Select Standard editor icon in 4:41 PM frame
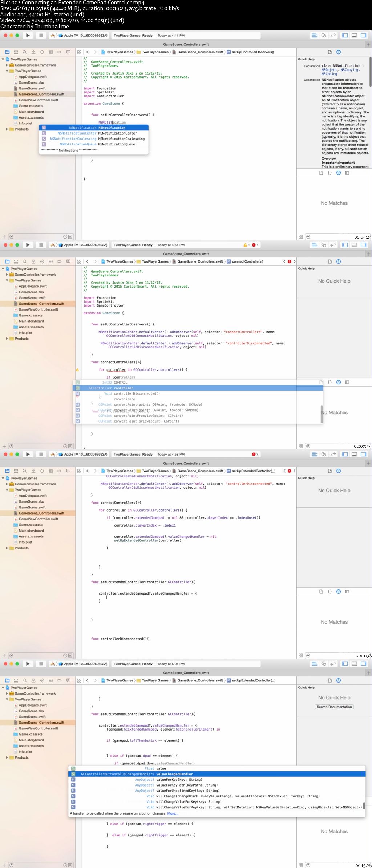The width and height of the screenshot is (372, 868). (x=314, y=35)
